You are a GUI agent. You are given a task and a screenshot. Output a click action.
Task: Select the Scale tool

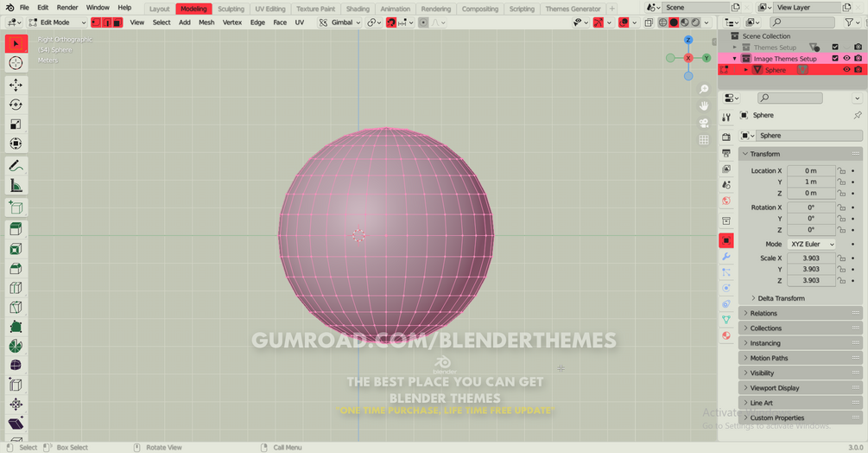[16, 124]
